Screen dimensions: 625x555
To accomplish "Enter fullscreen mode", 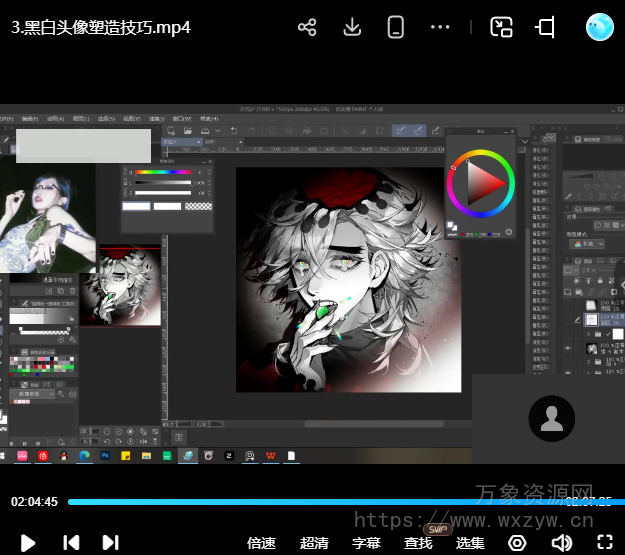I will tap(604, 542).
